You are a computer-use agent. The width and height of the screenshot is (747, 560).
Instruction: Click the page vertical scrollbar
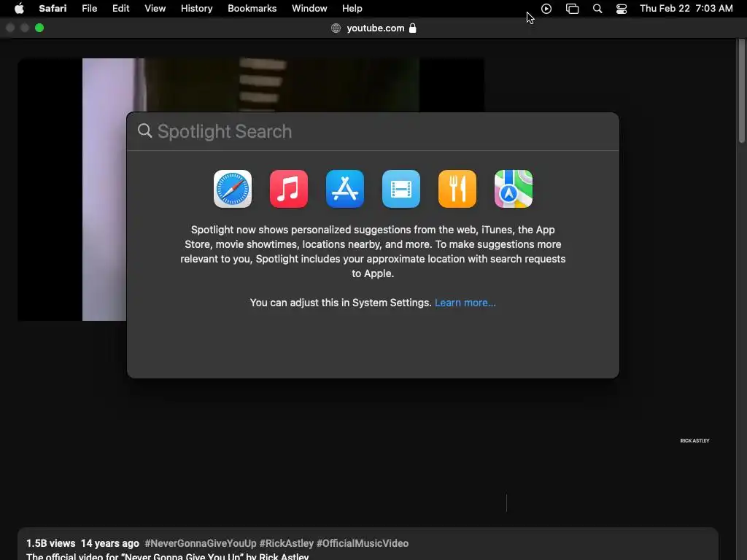coord(741,90)
